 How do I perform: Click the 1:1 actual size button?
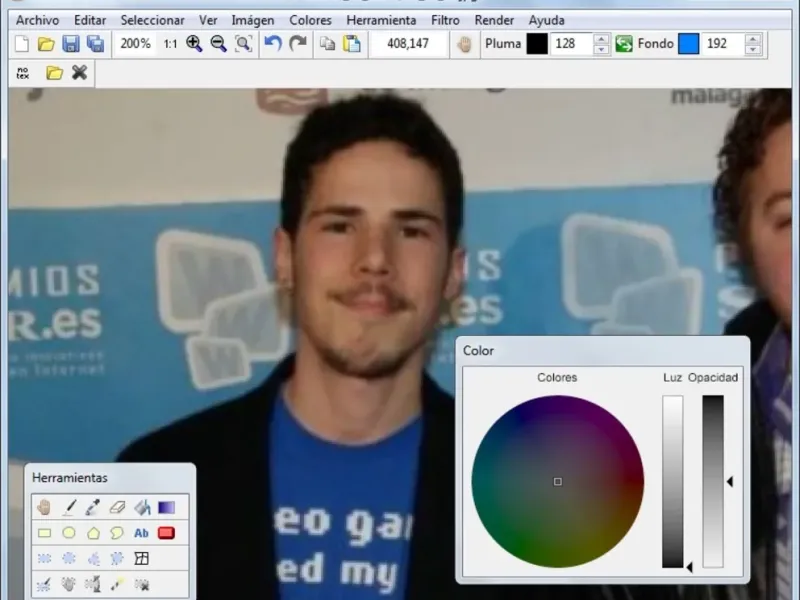[x=170, y=44]
